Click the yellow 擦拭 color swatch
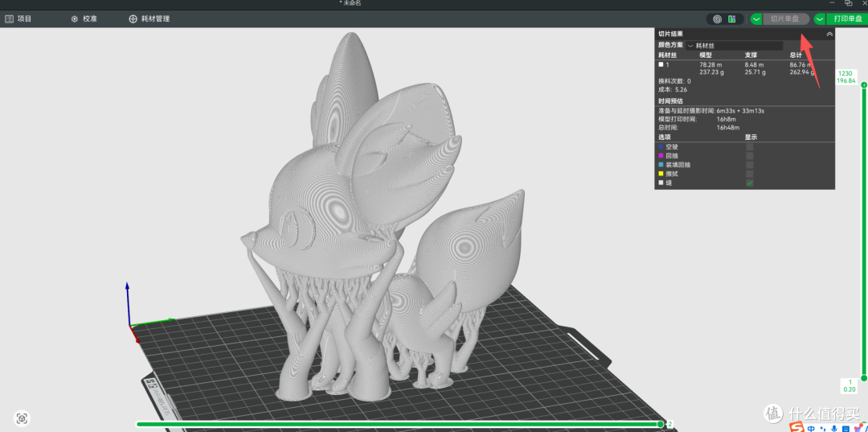 (661, 174)
